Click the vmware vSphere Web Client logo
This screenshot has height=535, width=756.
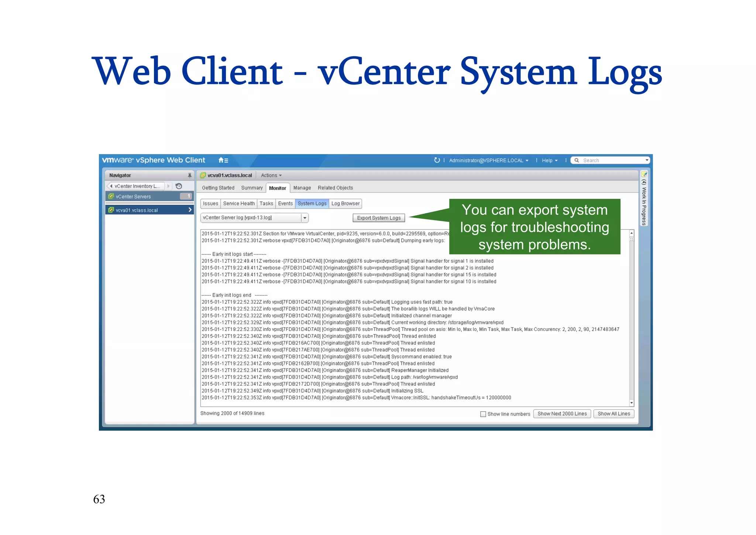pos(154,160)
